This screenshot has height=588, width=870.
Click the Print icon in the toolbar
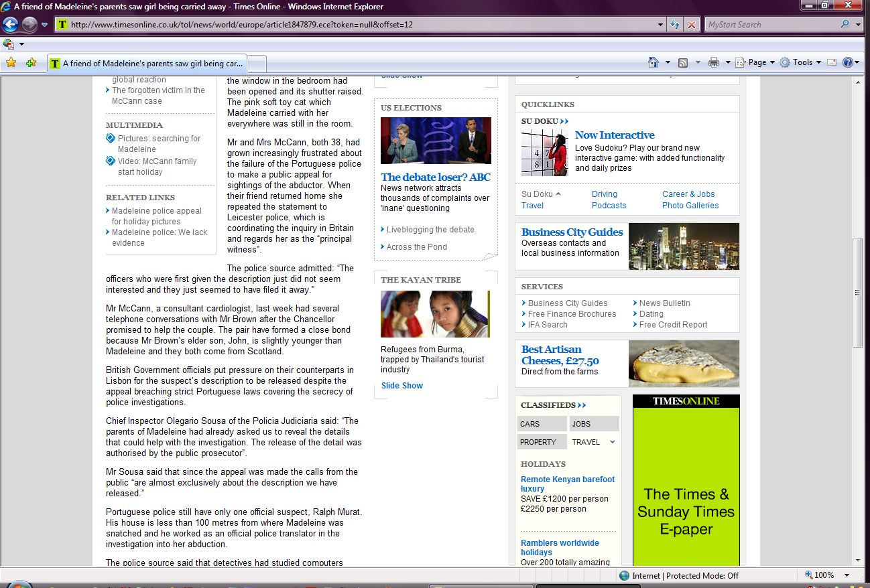[x=713, y=62]
